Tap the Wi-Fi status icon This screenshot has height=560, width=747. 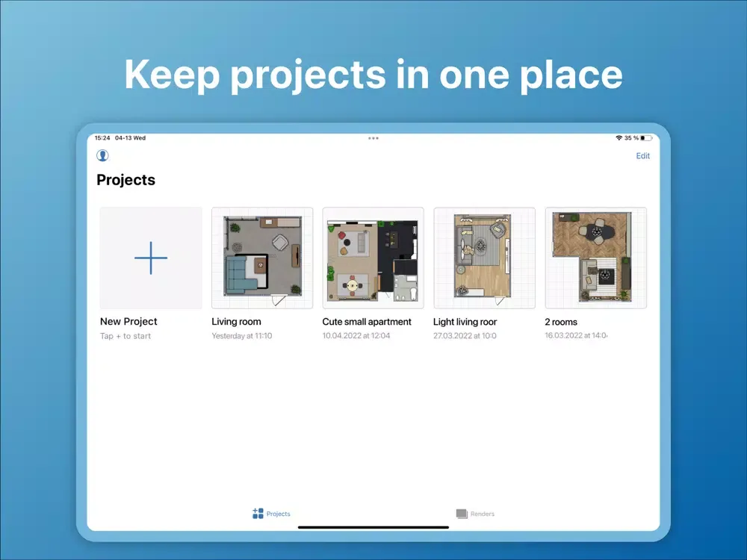coord(619,138)
